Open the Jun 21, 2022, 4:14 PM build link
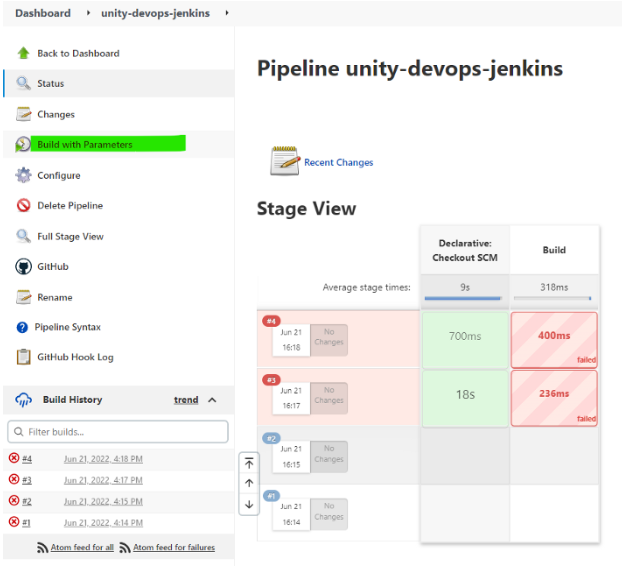 tap(103, 523)
